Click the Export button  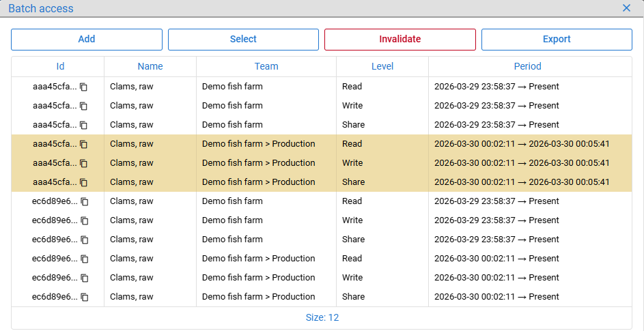(x=557, y=40)
